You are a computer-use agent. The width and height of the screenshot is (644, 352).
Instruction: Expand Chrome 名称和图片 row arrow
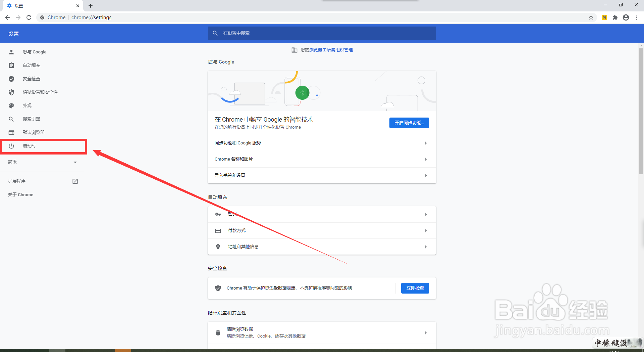pos(426,159)
